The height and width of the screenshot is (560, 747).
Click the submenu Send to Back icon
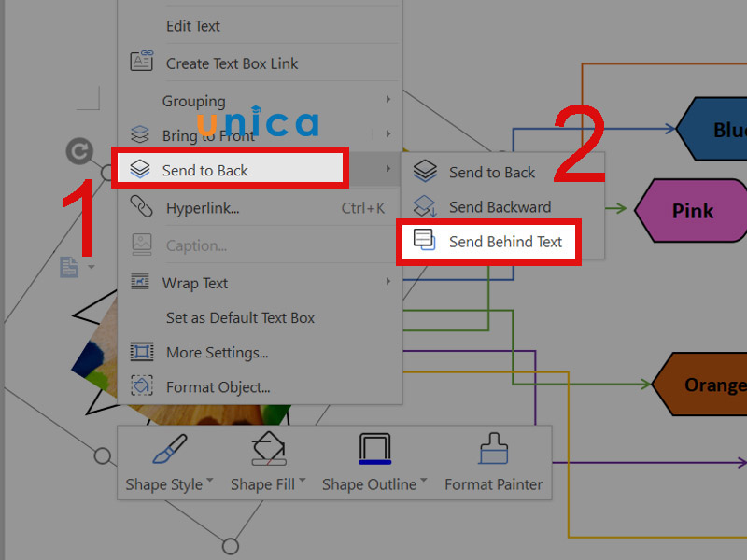(x=425, y=171)
